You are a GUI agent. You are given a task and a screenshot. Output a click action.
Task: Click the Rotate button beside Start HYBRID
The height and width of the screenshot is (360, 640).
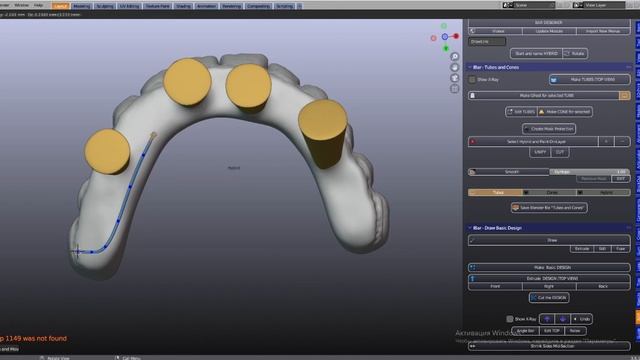point(575,53)
